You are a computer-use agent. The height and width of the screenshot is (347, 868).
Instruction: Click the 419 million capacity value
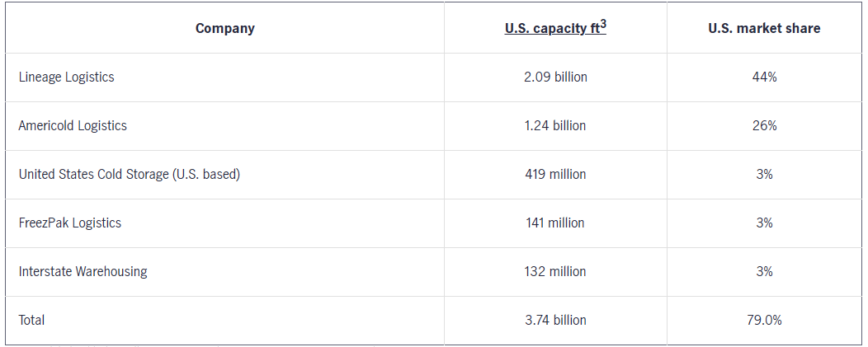(x=555, y=174)
